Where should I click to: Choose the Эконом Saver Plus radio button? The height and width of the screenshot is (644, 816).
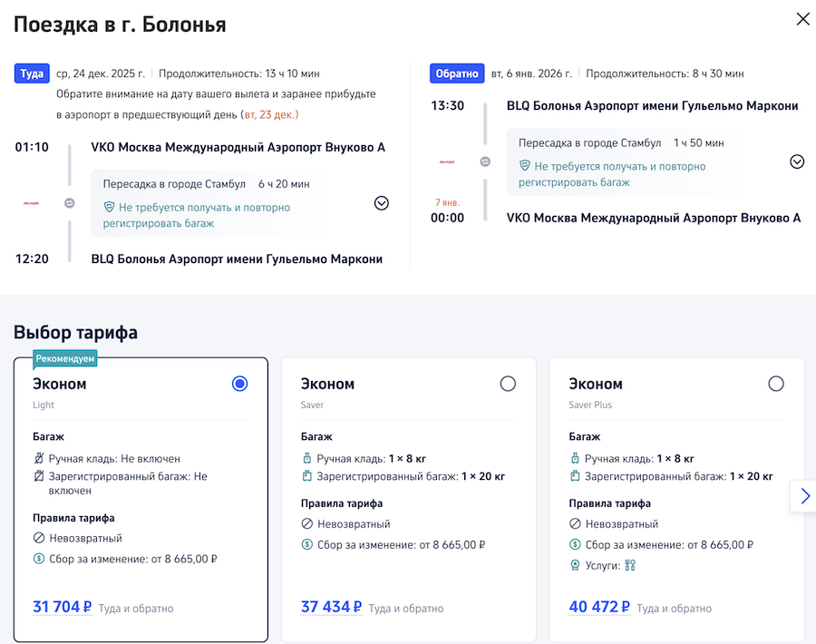pyautogui.click(x=776, y=384)
